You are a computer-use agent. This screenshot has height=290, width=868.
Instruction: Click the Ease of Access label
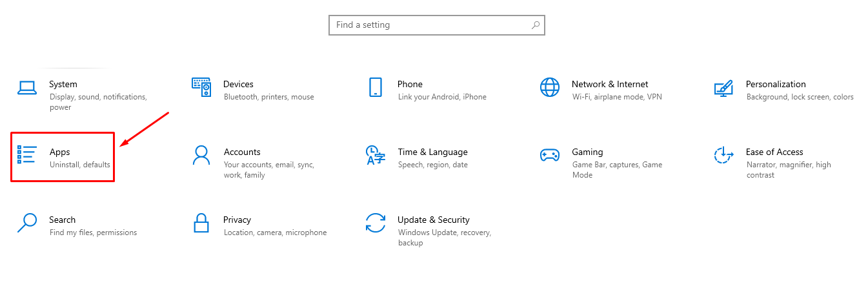pyautogui.click(x=774, y=152)
